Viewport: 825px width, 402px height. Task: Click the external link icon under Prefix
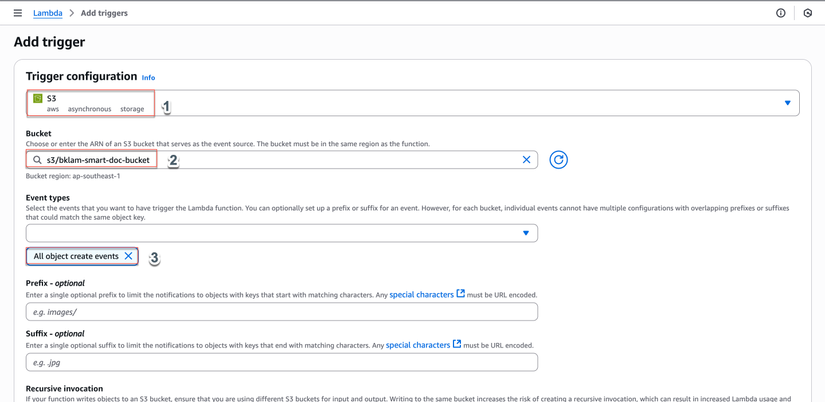click(x=460, y=294)
